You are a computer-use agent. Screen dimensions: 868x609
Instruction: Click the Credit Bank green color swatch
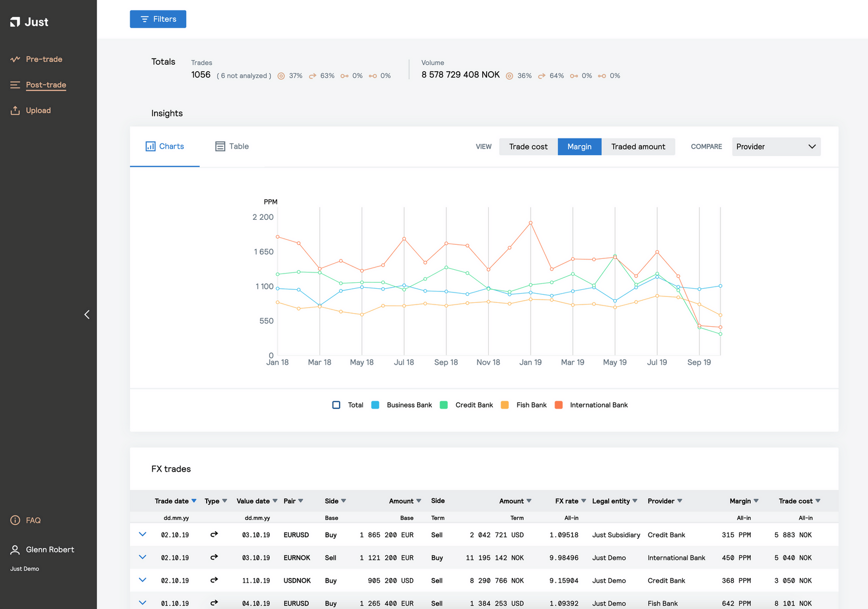443,404
